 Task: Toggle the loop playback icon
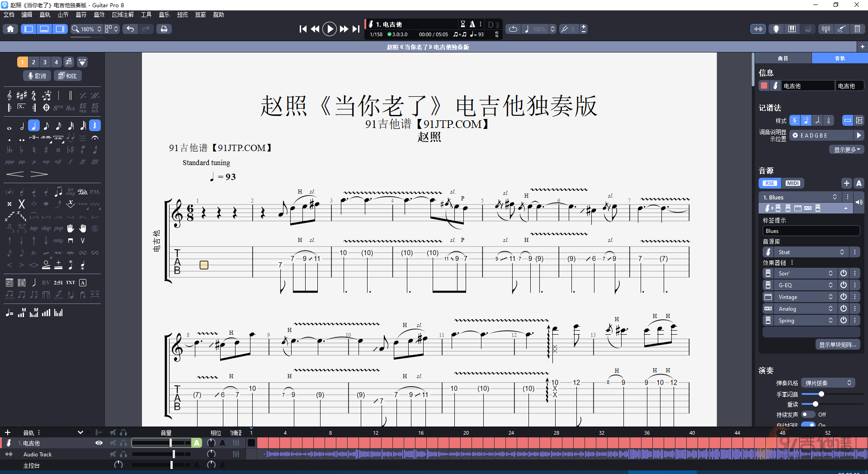click(513, 29)
